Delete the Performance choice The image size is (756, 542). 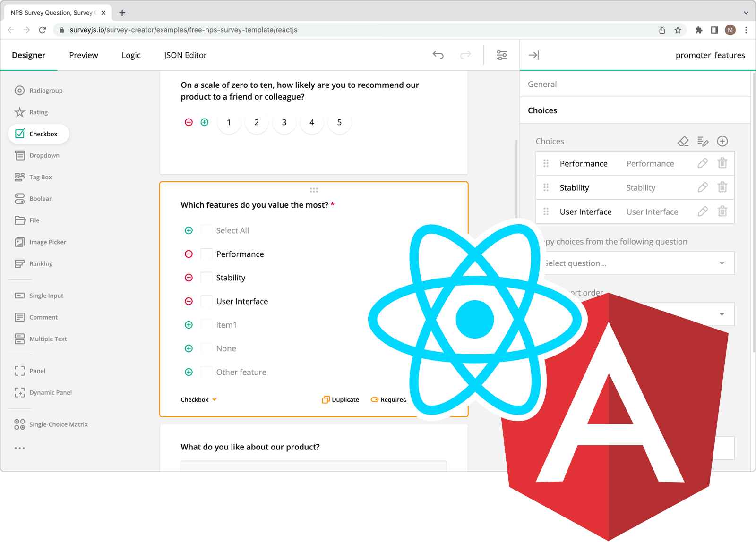tap(722, 163)
